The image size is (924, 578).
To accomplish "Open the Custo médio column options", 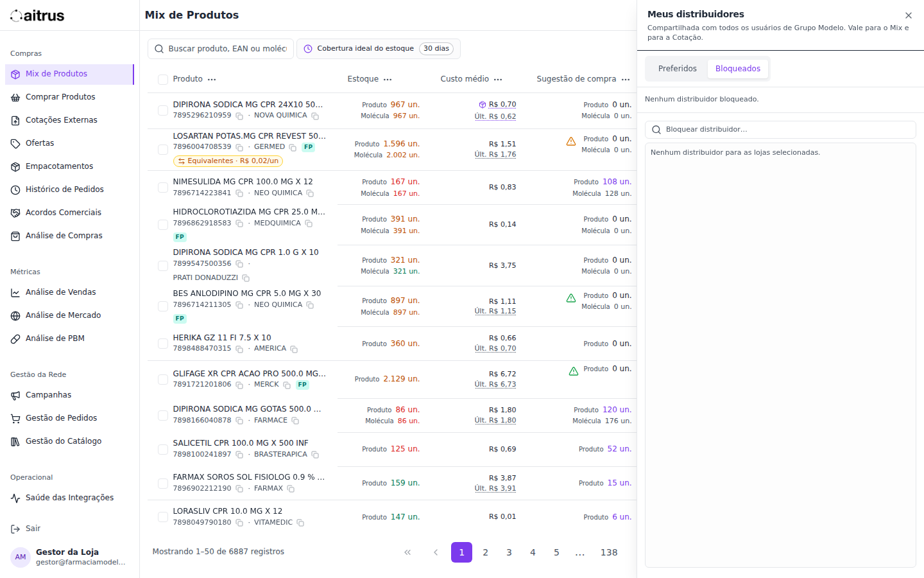I will (498, 80).
